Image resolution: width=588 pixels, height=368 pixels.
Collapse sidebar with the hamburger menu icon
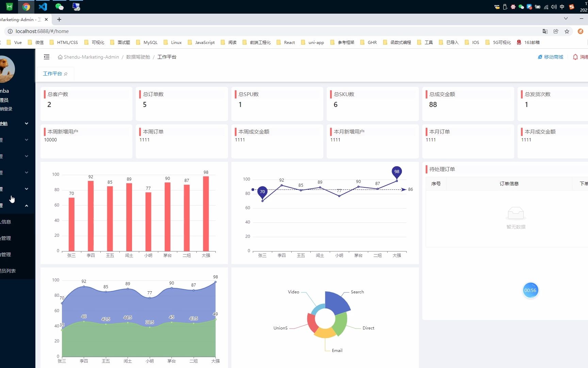[47, 57]
